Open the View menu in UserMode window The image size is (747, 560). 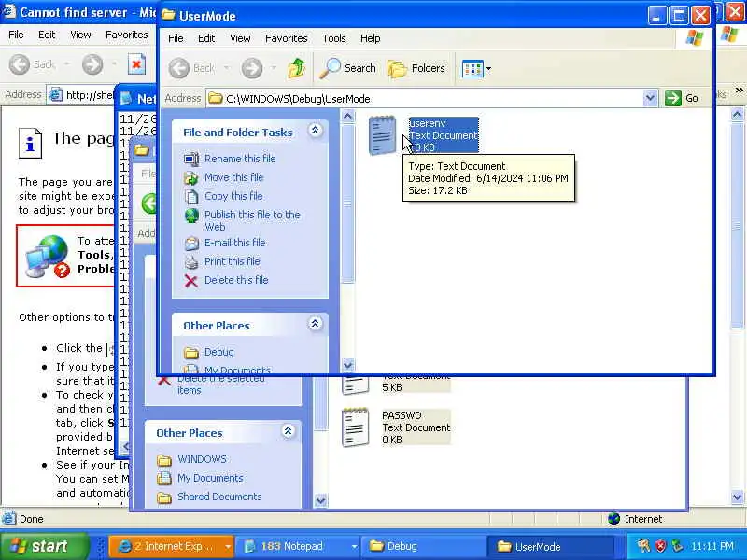click(240, 38)
